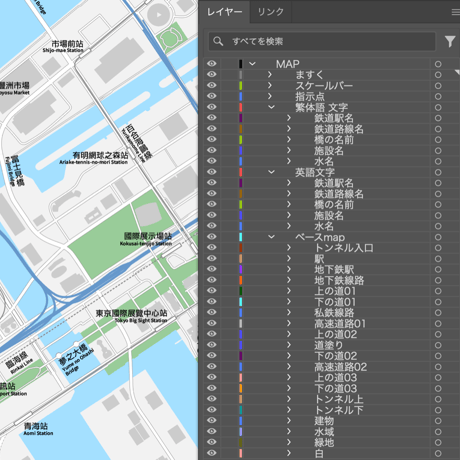Open the layer filter funnel icon
This screenshot has width=460, height=460.
coord(450,41)
